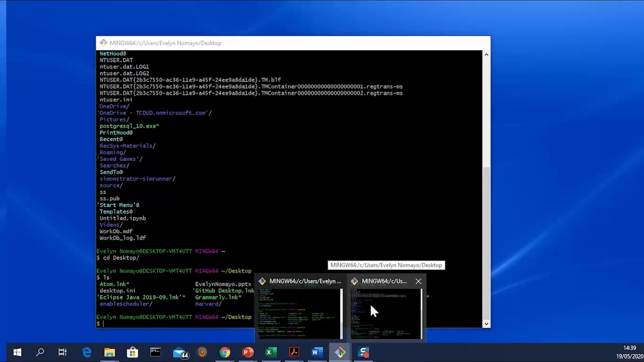
Task: Click 'Atom.lnk*' file entry
Action: pyautogui.click(x=114, y=284)
